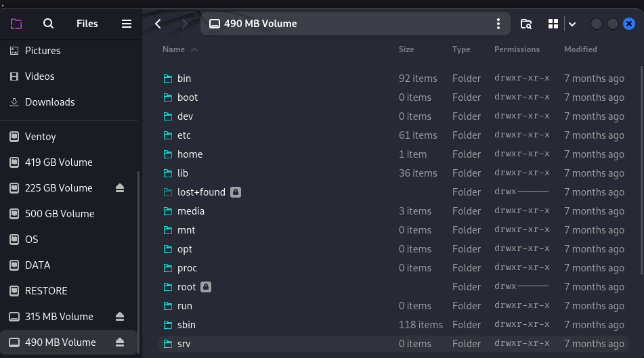Click the '92 items' size cell
Image resolution: width=644 pixels, height=358 pixels.
pos(418,79)
